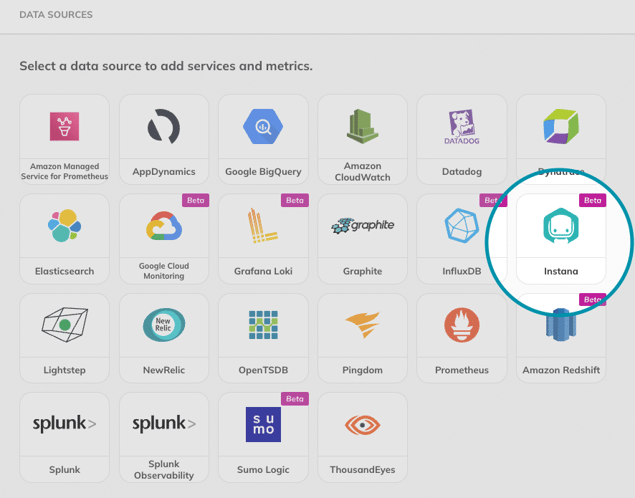Viewport: 635px width, 498px height.
Task: Click the Amazon Managed Service for Prometheus label
Action: tap(64, 171)
